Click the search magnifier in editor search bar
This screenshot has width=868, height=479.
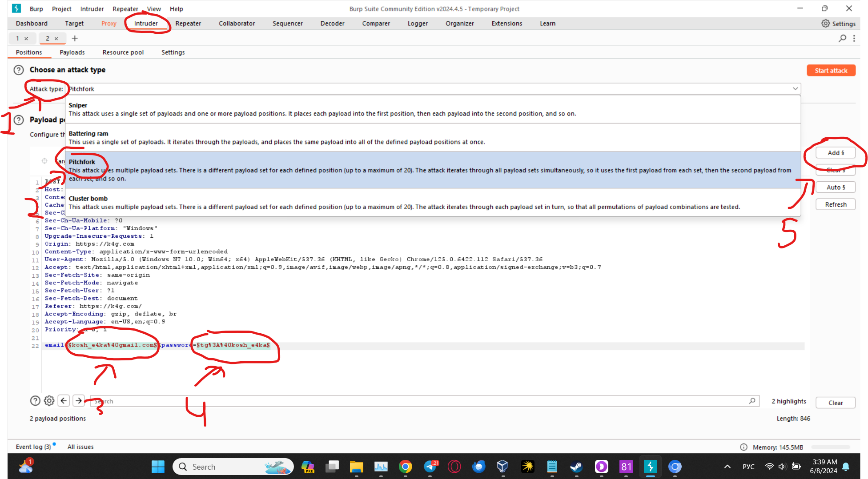(x=752, y=401)
